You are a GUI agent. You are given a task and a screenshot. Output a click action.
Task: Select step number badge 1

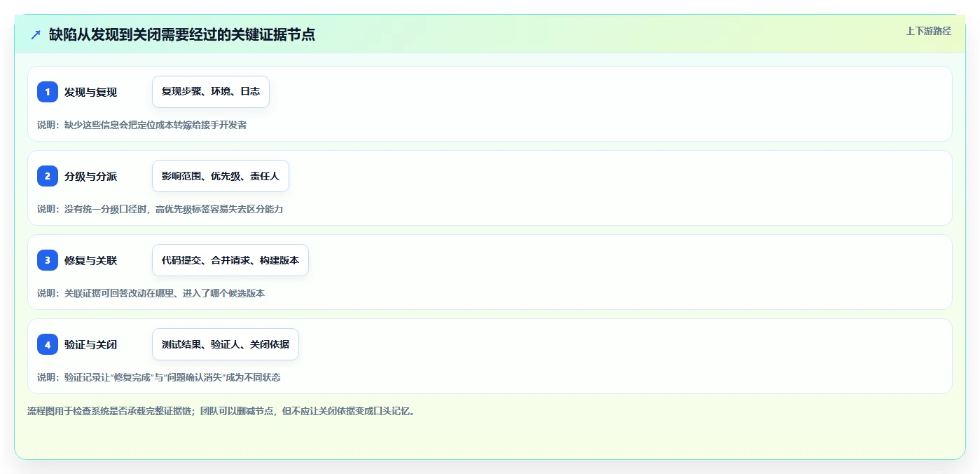point(48,92)
